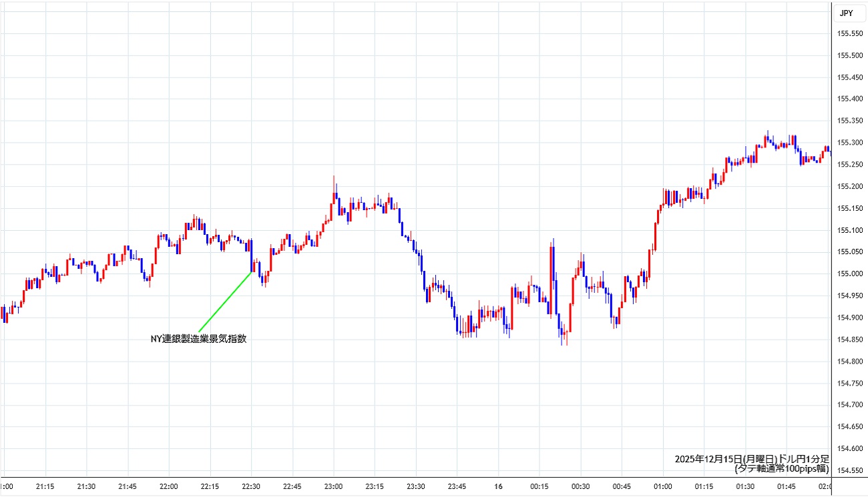Click the 22:30 time axis label
The height and width of the screenshot is (497, 868).
(x=251, y=486)
